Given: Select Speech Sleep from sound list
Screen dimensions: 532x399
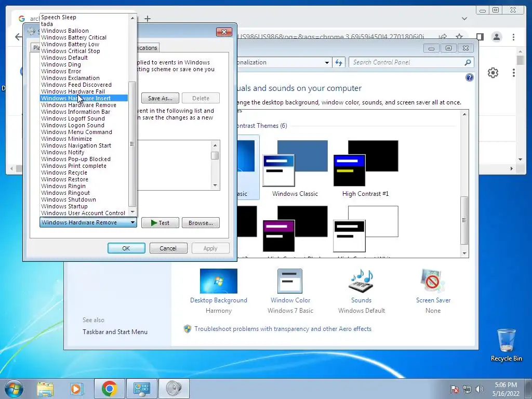Looking at the screenshot, I should point(84,17).
